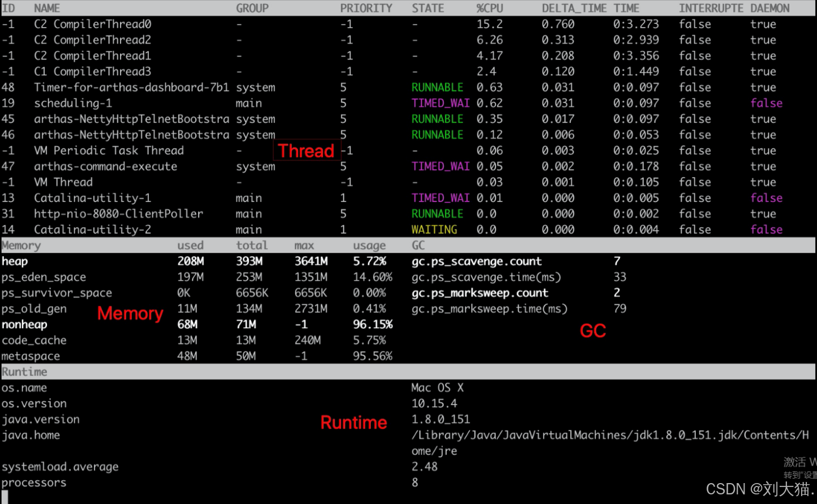Click the DELTA_TIME column header
Screen dimensions: 817x504
coord(574,8)
